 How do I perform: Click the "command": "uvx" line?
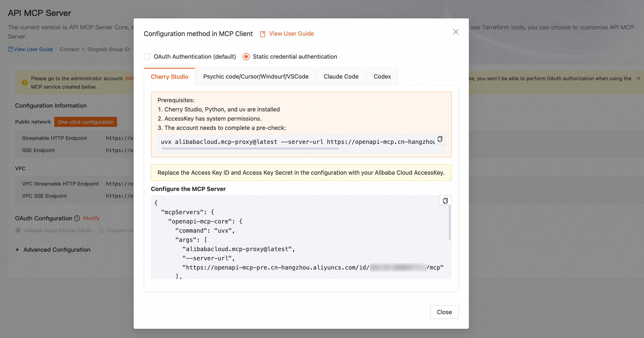pos(205,231)
